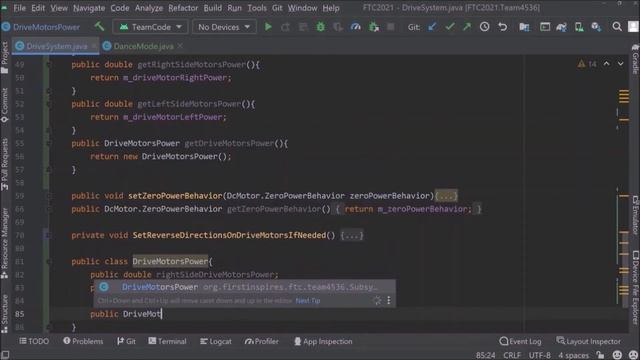Expand folded SetReverseDirectionsOnDriveMotorsIfNeeded body
640x360 pixels.
coord(352,236)
